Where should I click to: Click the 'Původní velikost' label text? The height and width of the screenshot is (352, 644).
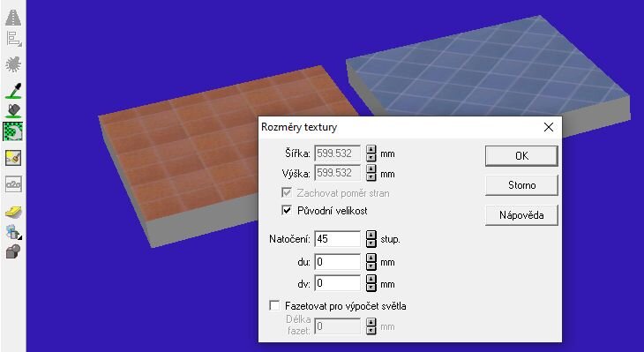click(333, 211)
